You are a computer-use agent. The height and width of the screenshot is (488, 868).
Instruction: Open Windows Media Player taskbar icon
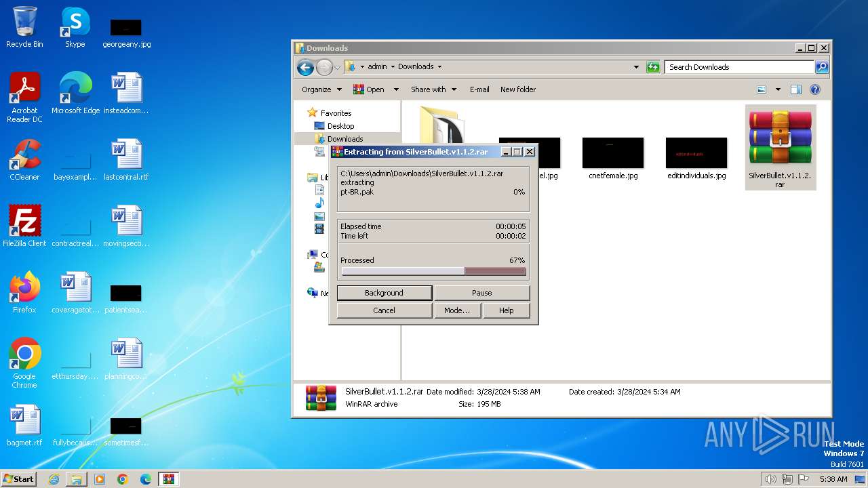[x=100, y=479]
